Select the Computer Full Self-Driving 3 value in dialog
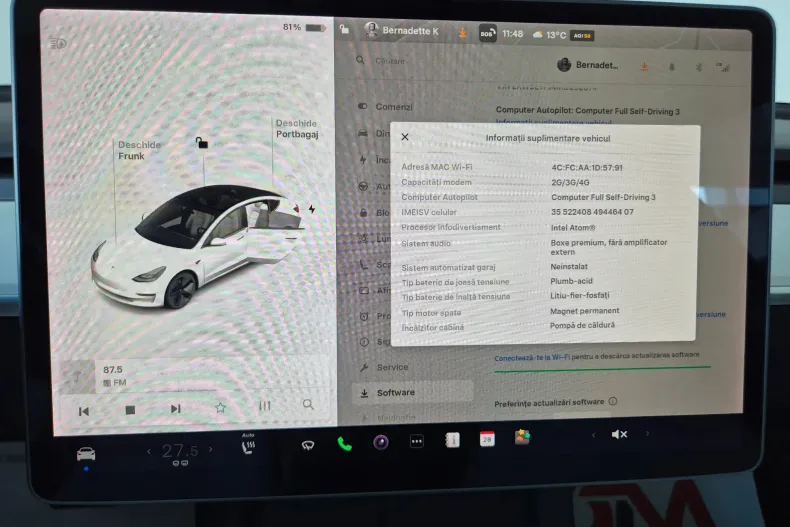 603,197
